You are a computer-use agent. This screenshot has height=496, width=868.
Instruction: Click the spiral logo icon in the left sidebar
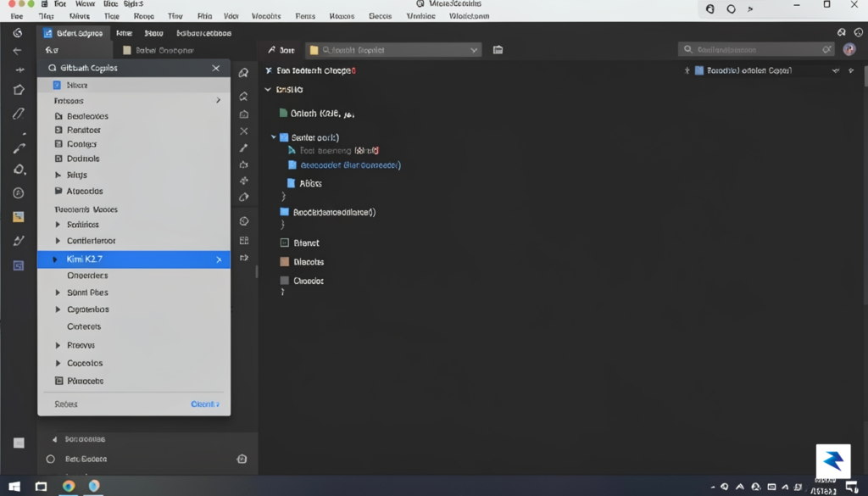[18, 33]
